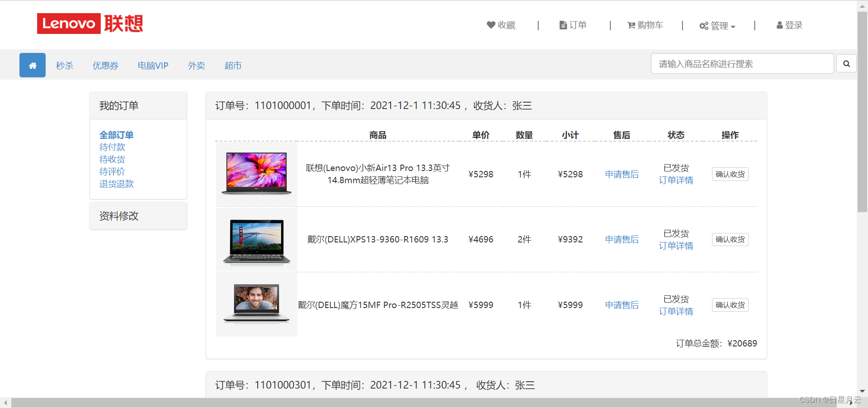Click the 戴尔(DELL)魔方15MF Pro-R2505TSS灵越 name

click(x=378, y=305)
